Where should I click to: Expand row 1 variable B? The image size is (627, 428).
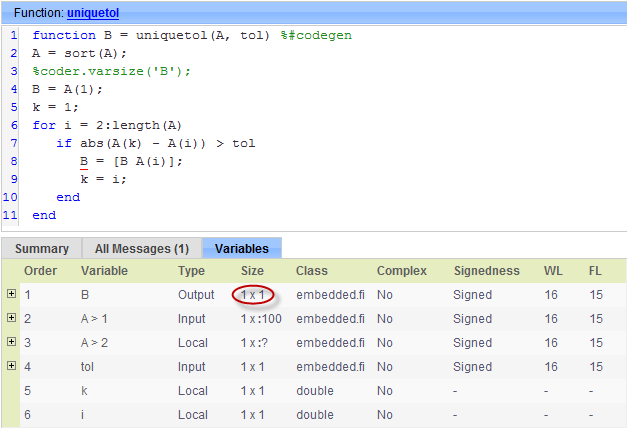(x=11, y=294)
